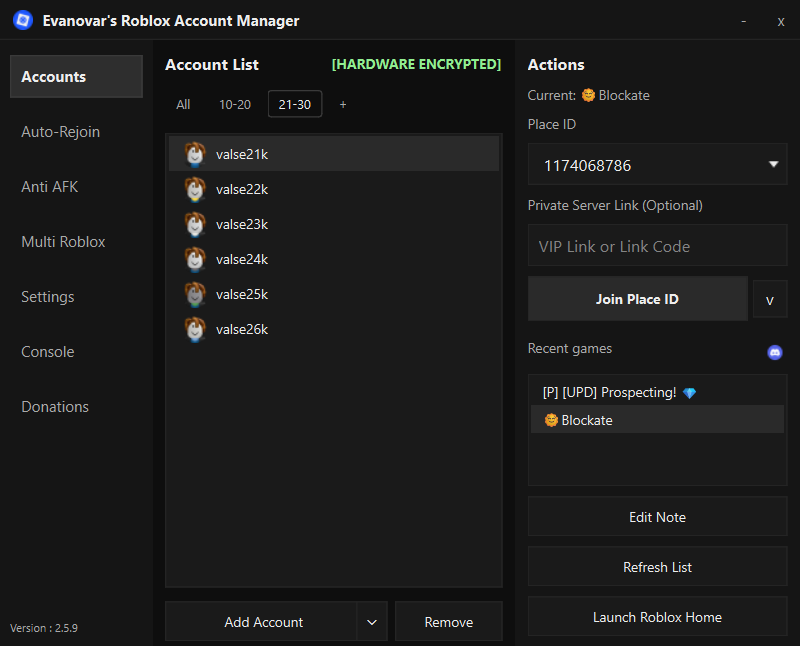Expand the Add Account options chevron

coord(372,622)
